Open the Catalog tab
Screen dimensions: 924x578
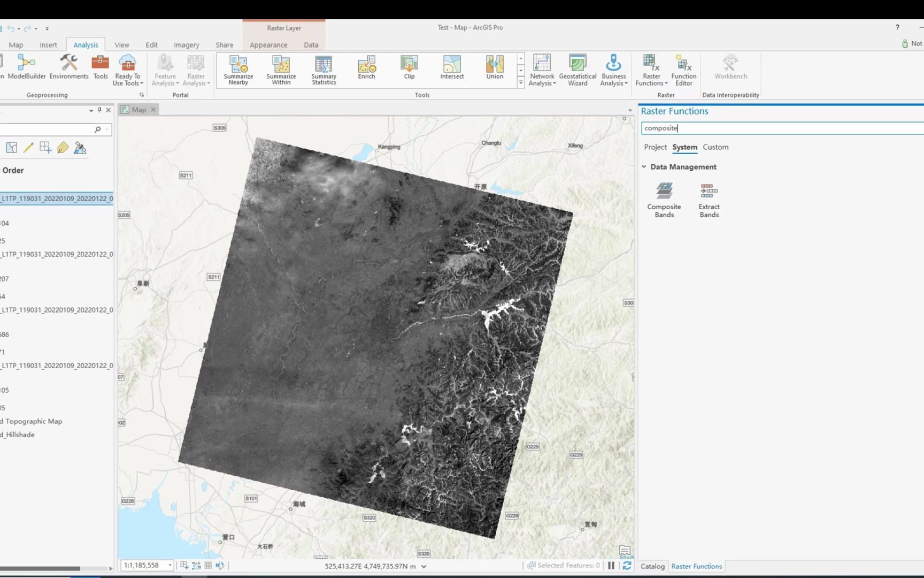(653, 566)
